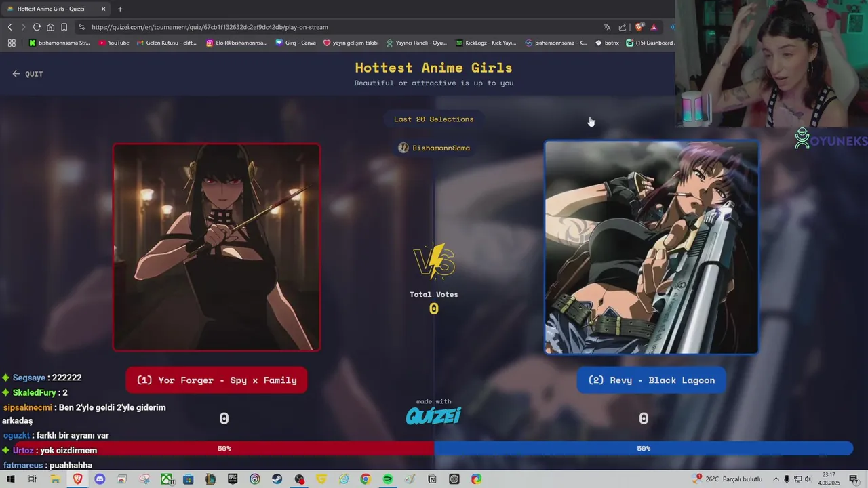Image resolution: width=868 pixels, height=488 pixels.
Task: Click the BishamonnSama user chip
Action: click(x=434, y=148)
